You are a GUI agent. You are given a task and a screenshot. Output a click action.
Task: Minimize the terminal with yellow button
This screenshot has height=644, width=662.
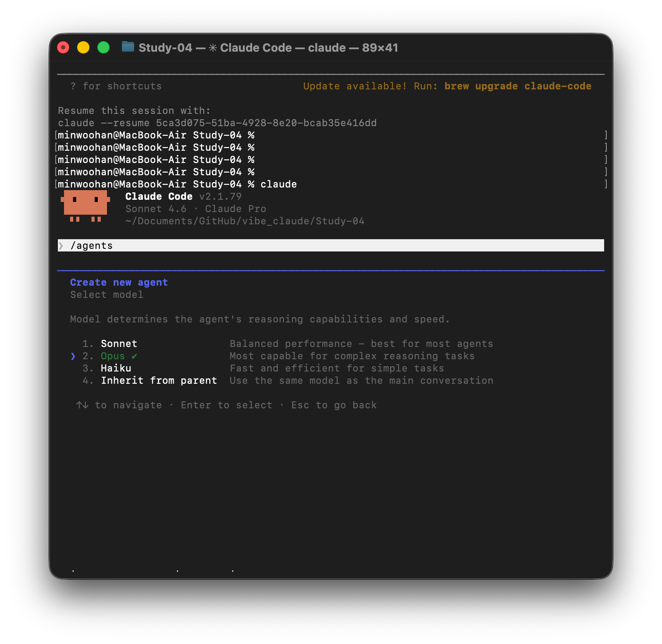click(x=83, y=47)
